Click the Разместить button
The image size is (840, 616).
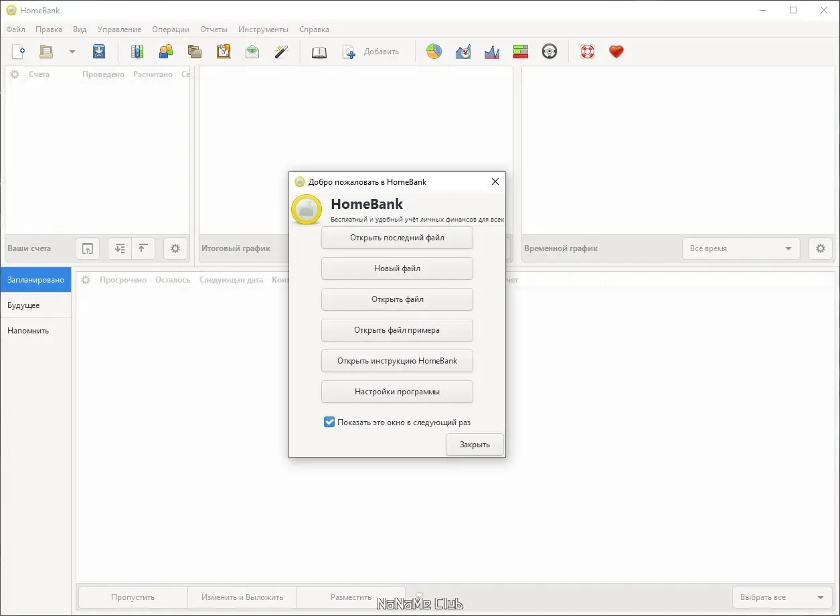(351, 597)
